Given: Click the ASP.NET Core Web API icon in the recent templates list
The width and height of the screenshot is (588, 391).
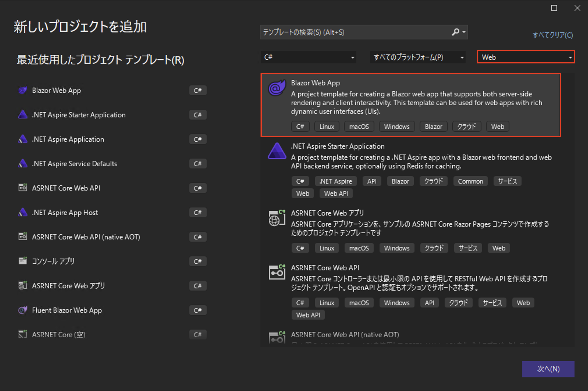Looking at the screenshot, I should (x=23, y=188).
